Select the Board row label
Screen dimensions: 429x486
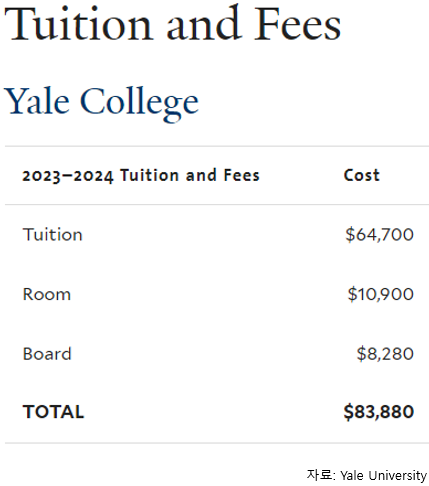[47, 354]
